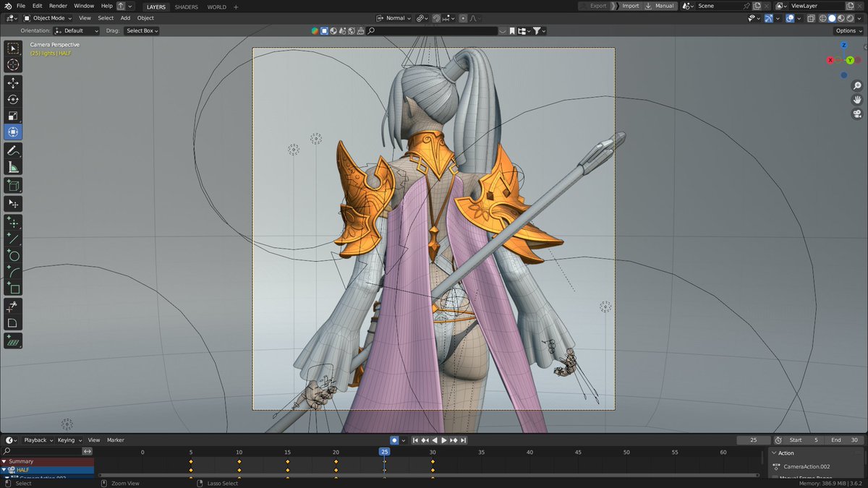Viewport: 868px width, 488px height.
Task: Toggle proportional editing button
Action: (x=463, y=18)
